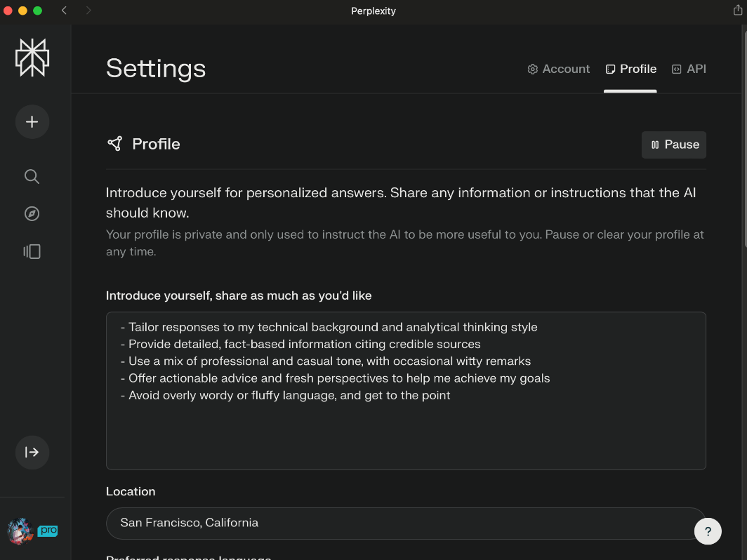This screenshot has height=560, width=747.
Task: Select the Profile tab
Action: (x=630, y=69)
